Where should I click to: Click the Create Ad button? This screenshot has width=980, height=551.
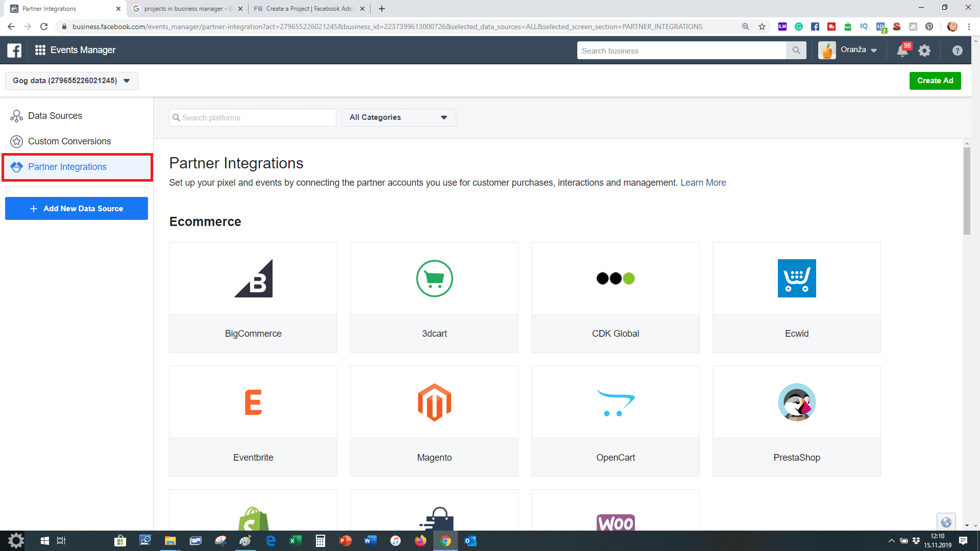(935, 81)
